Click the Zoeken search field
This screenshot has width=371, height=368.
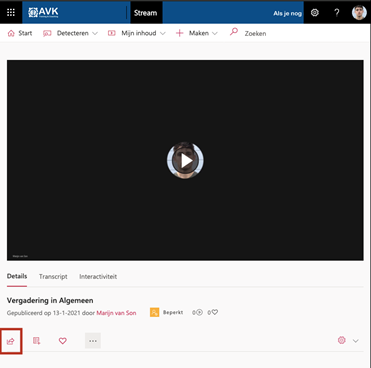pos(255,33)
